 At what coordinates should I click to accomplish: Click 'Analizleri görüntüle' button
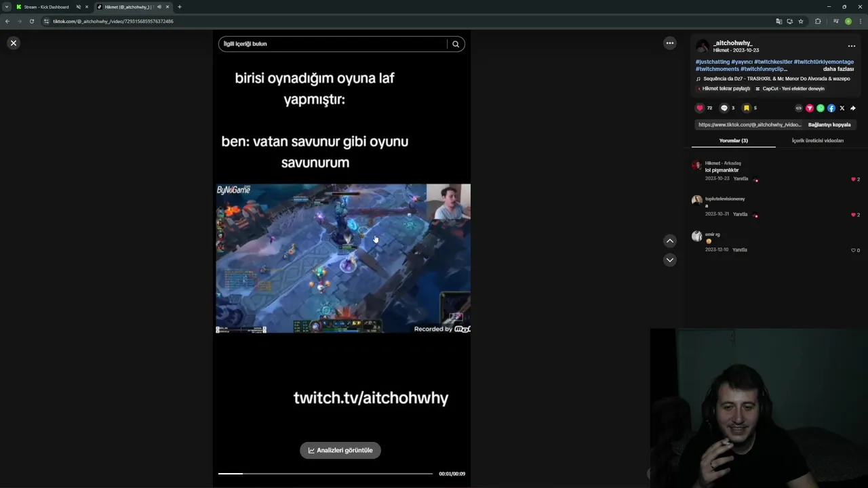coord(340,450)
